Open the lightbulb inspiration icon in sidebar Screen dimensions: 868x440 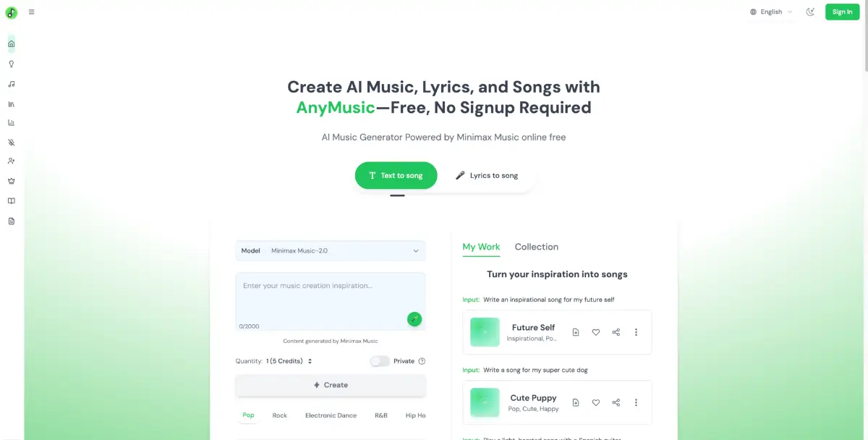[x=11, y=64]
